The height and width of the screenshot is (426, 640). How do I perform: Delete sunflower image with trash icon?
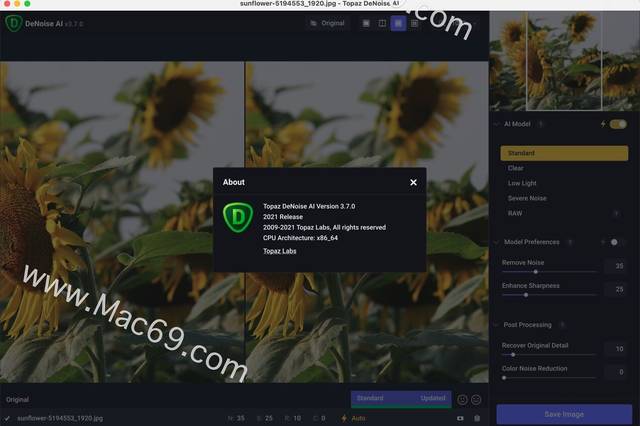[477, 418]
